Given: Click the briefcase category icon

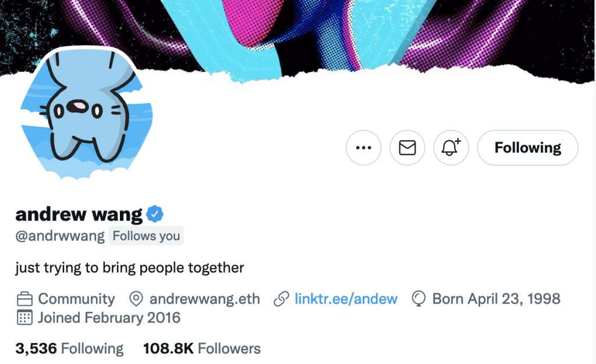Looking at the screenshot, I should click(x=24, y=299).
